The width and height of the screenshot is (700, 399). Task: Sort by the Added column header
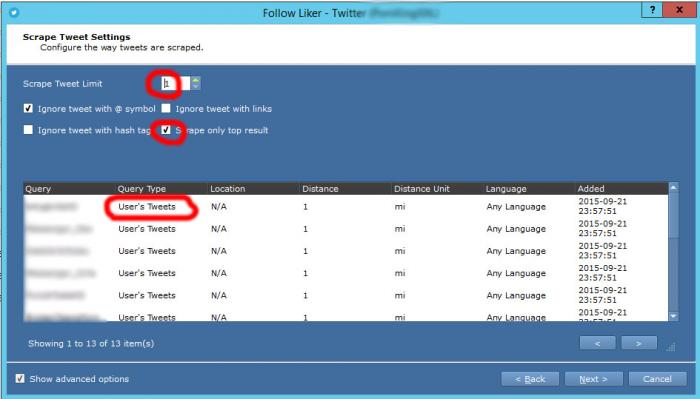(x=622, y=189)
